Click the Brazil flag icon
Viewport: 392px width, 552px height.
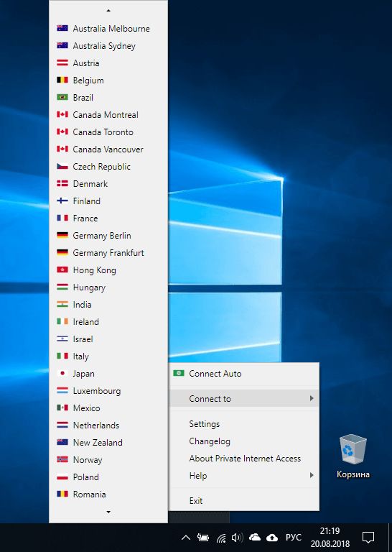[x=62, y=97]
